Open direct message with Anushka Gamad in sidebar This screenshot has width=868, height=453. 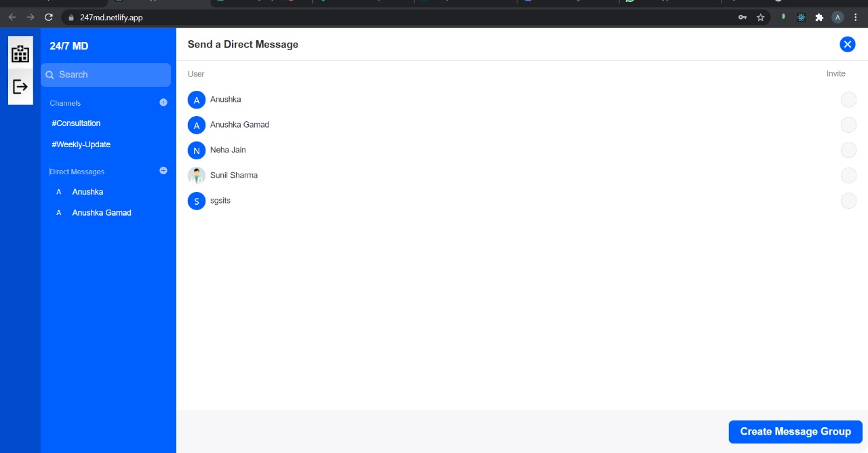tap(102, 213)
